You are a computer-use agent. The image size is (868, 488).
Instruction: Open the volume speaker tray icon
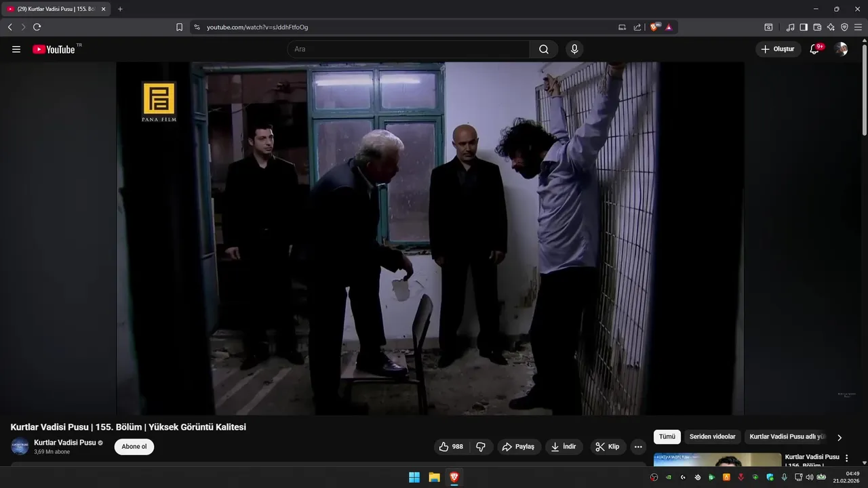pos(809,477)
